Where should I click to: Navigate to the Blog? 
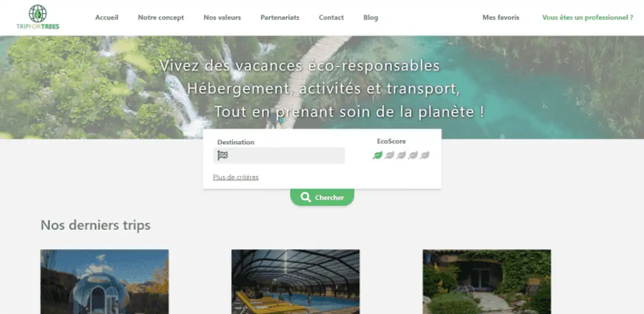pyautogui.click(x=371, y=17)
